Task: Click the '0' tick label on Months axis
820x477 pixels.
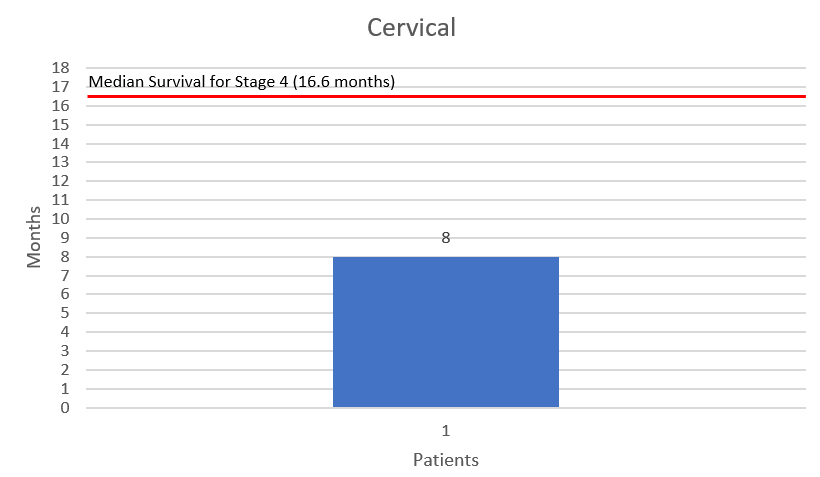Action: coord(64,408)
